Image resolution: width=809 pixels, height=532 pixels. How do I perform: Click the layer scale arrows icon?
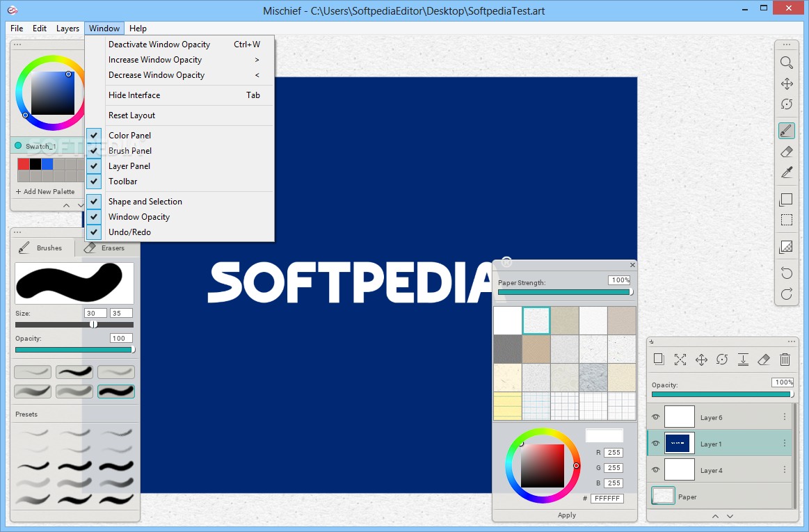click(x=680, y=360)
